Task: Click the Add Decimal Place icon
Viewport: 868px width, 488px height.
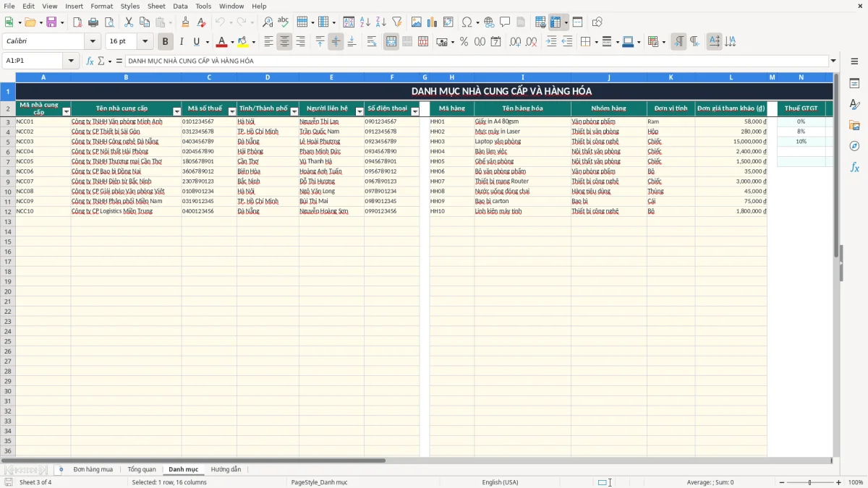Action: click(x=516, y=42)
